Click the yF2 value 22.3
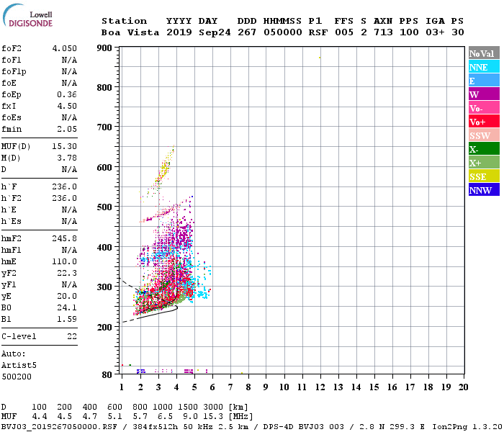The width and height of the screenshot is (504, 432). pos(67,273)
